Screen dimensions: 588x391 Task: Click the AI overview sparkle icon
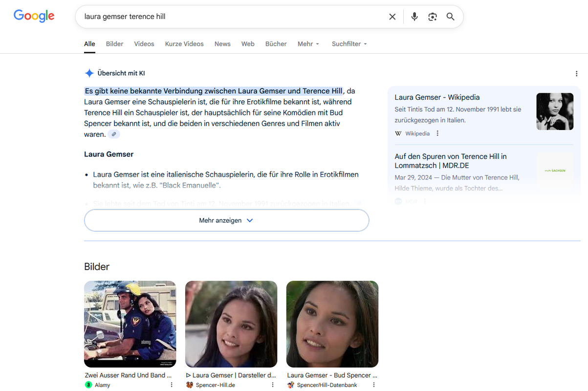pos(89,73)
